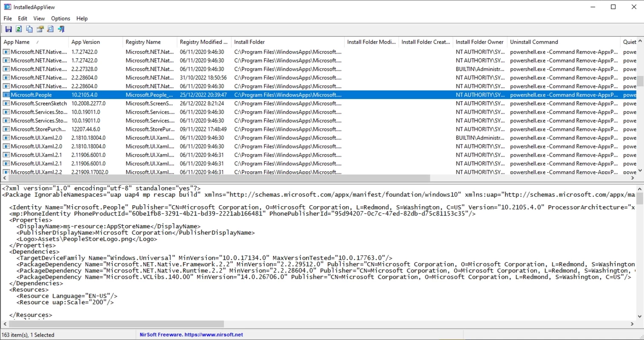Click the Find magnifier toolbar icon
644x340 pixels.
pos(51,29)
